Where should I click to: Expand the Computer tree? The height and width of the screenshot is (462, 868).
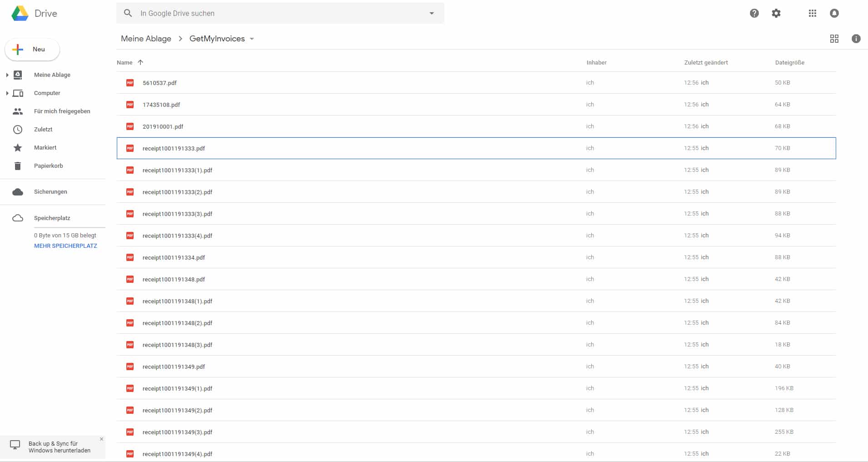point(7,93)
